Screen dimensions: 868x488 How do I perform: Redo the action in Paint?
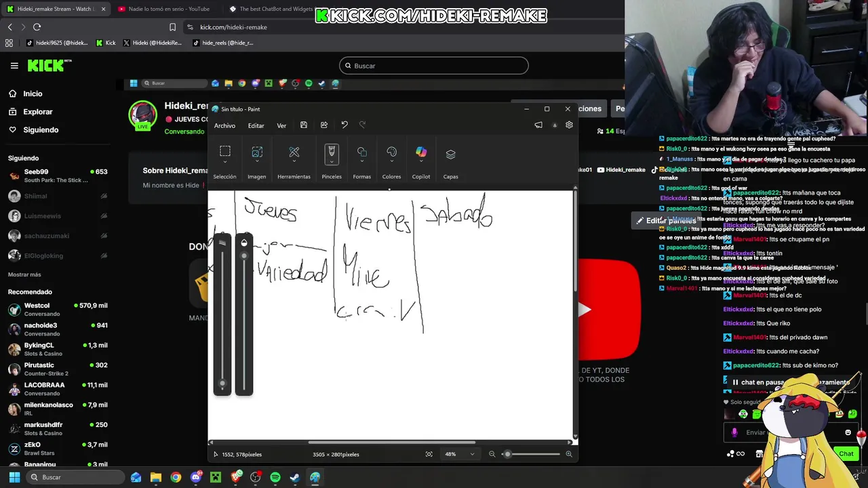(x=363, y=125)
